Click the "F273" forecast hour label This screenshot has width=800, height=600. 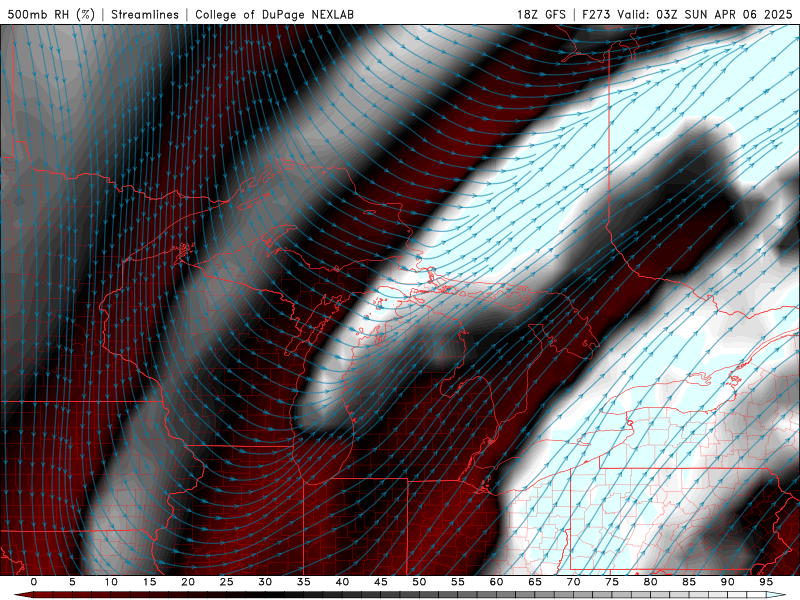[596, 14]
